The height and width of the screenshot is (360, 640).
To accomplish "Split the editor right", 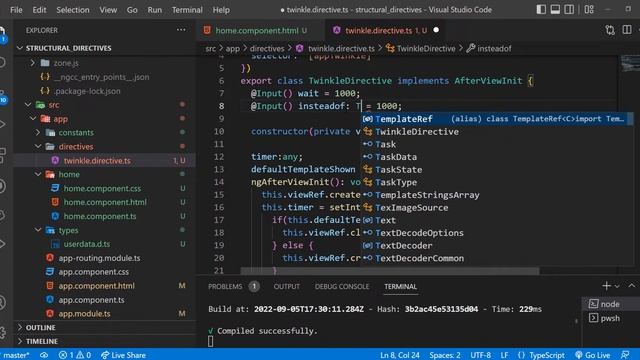I will [x=627, y=30].
